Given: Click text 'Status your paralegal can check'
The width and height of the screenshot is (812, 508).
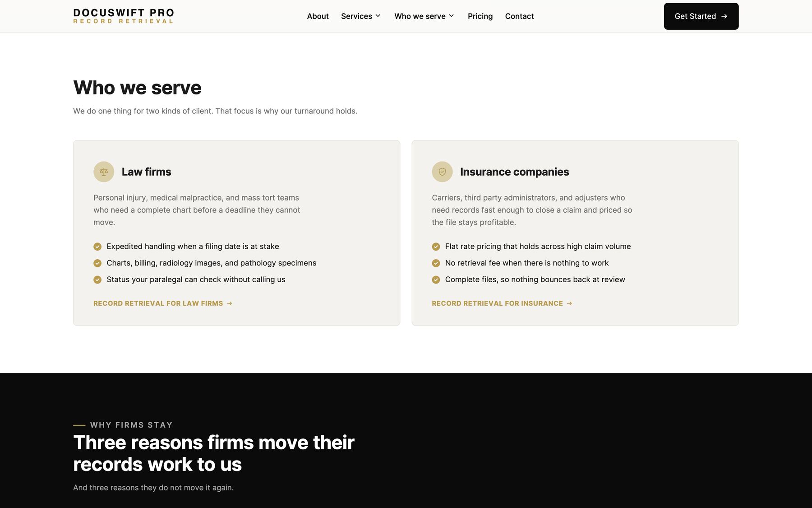Looking at the screenshot, I should click(x=196, y=280).
